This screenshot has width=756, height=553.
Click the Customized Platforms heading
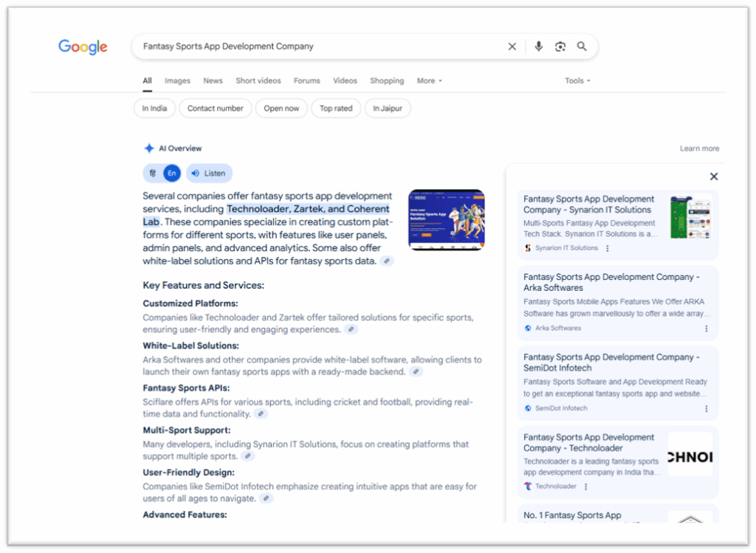190,303
